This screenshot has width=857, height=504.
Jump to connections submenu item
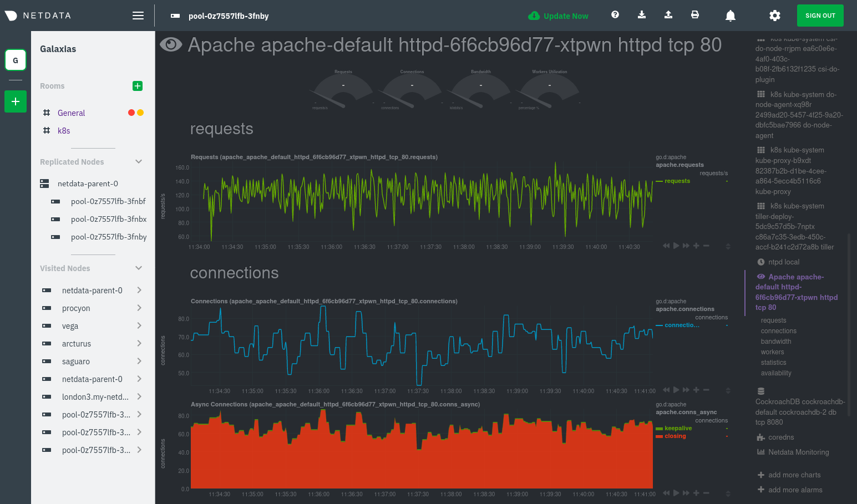pos(779,331)
